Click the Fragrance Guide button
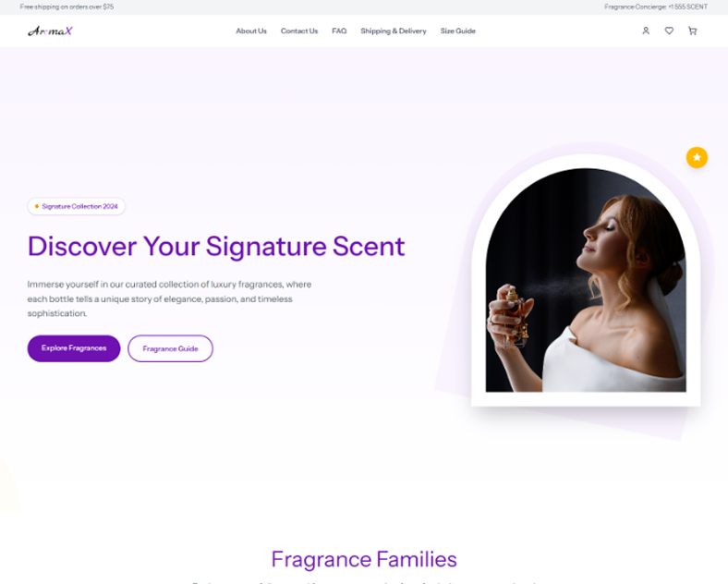728x584 pixels. pos(170,348)
